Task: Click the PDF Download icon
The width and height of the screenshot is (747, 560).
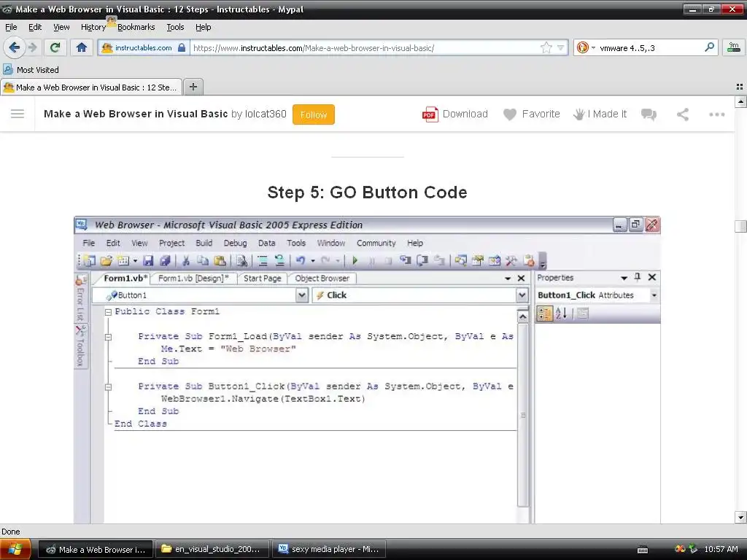Action: point(430,114)
